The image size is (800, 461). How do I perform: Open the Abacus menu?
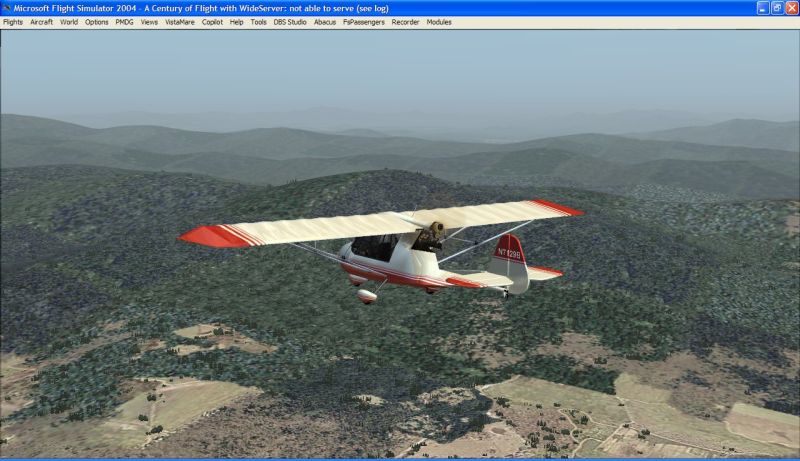[325, 22]
